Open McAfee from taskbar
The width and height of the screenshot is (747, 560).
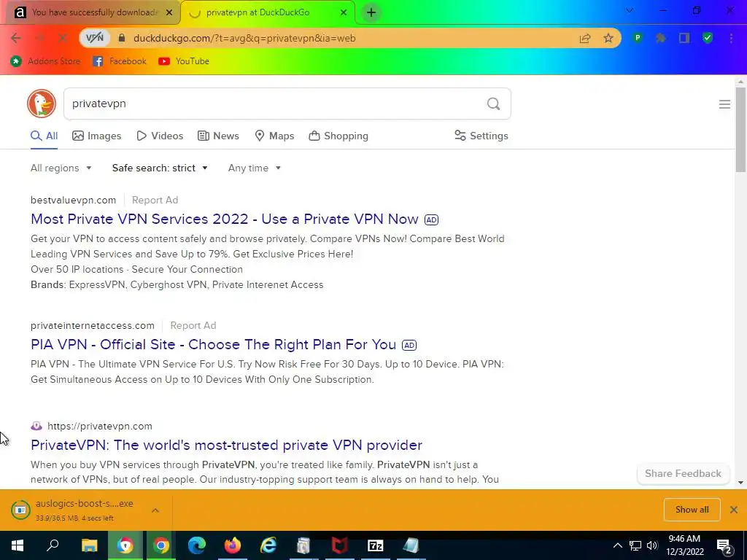point(340,545)
